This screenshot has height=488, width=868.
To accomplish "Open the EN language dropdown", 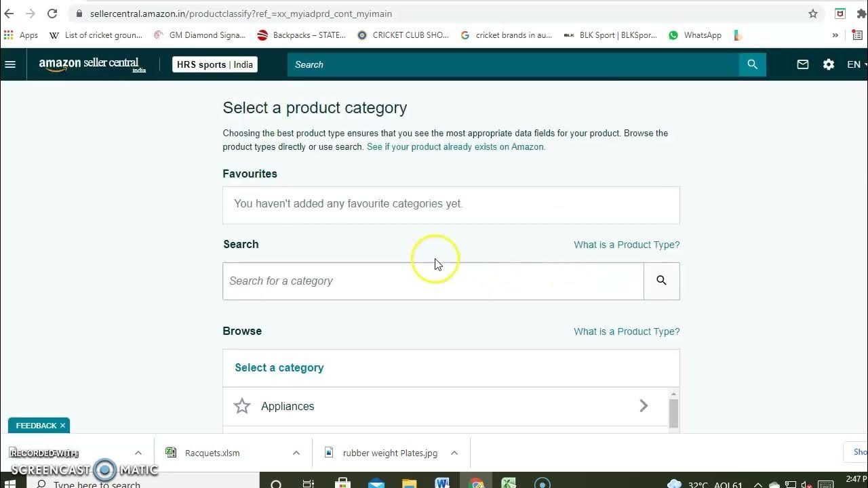I will click(x=855, y=64).
